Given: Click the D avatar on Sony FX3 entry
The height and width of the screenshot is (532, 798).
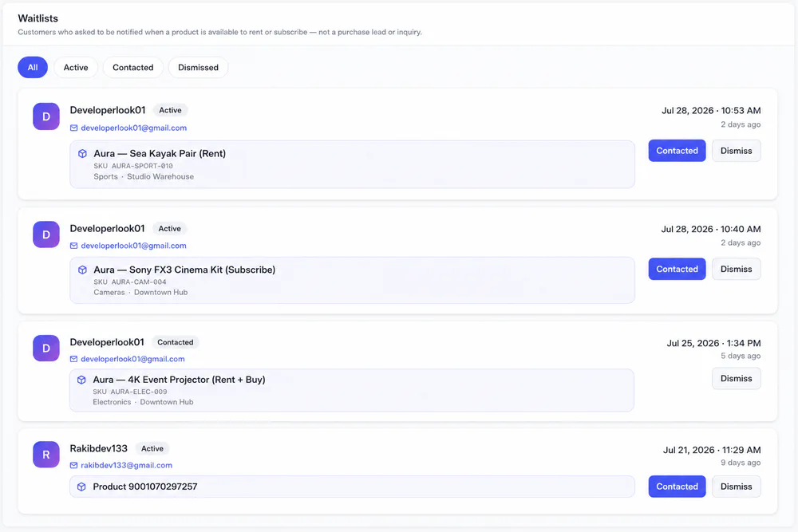Looking at the screenshot, I should coord(46,234).
